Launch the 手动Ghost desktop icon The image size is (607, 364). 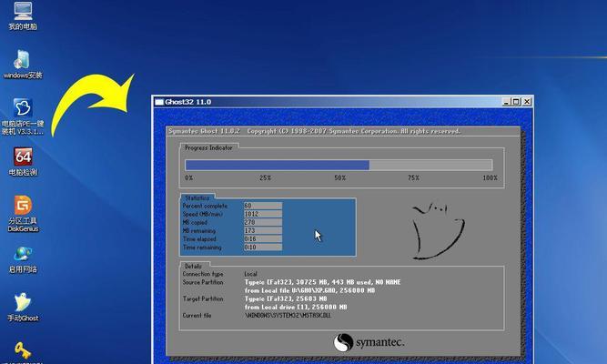click(23, 308)
